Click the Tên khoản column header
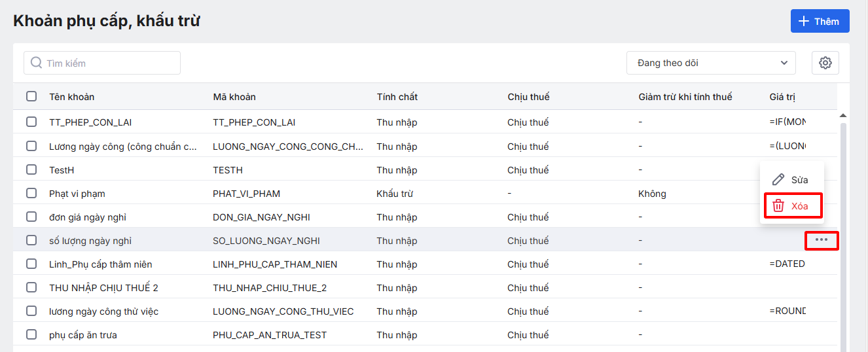 72,97
